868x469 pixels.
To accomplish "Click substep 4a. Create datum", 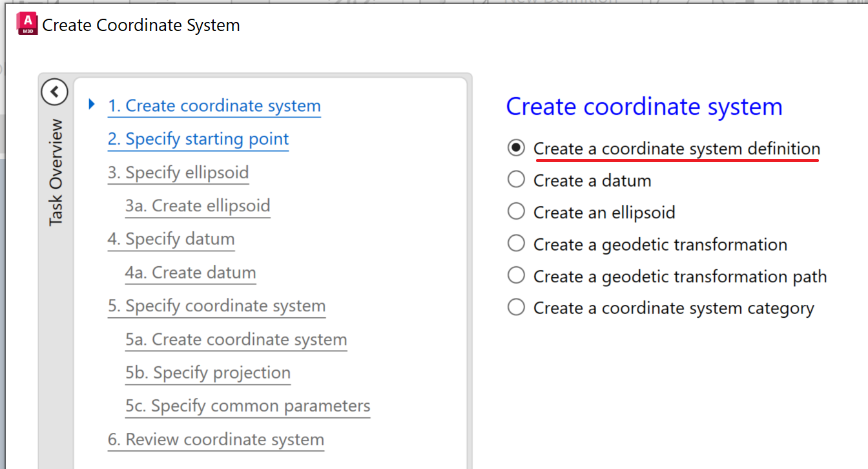I will coord(191,273).
